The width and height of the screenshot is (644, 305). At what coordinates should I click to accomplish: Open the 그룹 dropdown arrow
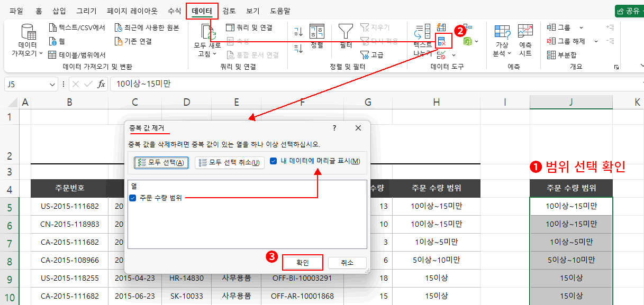point(581,27)
